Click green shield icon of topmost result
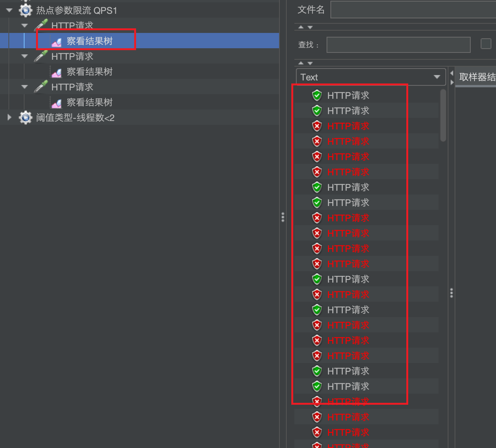Image resolution: width=496 pixels, height=448 pixels. coord(317,95)
